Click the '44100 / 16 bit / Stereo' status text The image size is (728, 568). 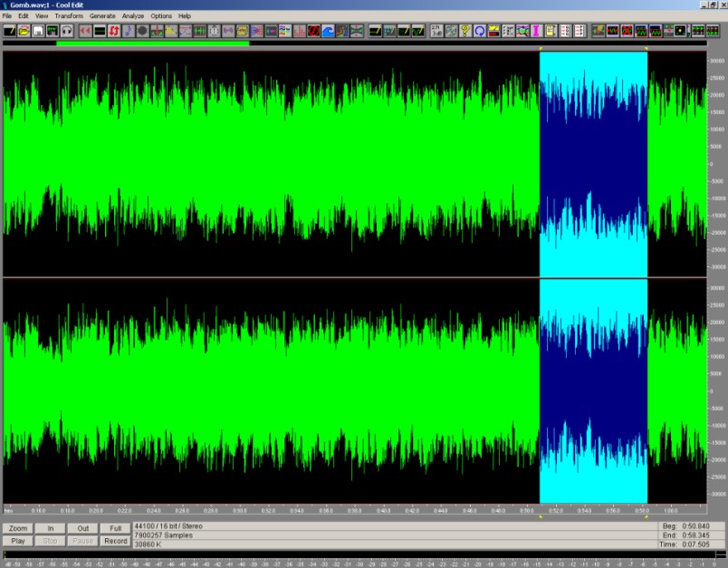[x=168, y=526]
